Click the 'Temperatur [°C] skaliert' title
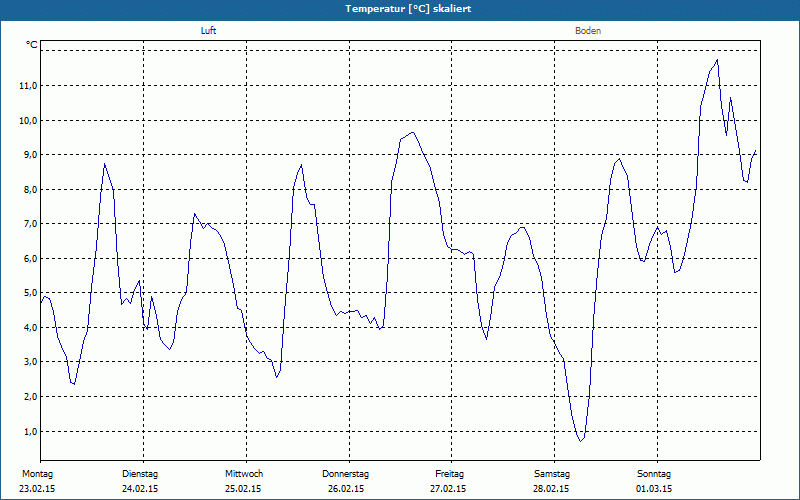Image resolution: width=800 pixels, height=500 pixels. point(408,9)
